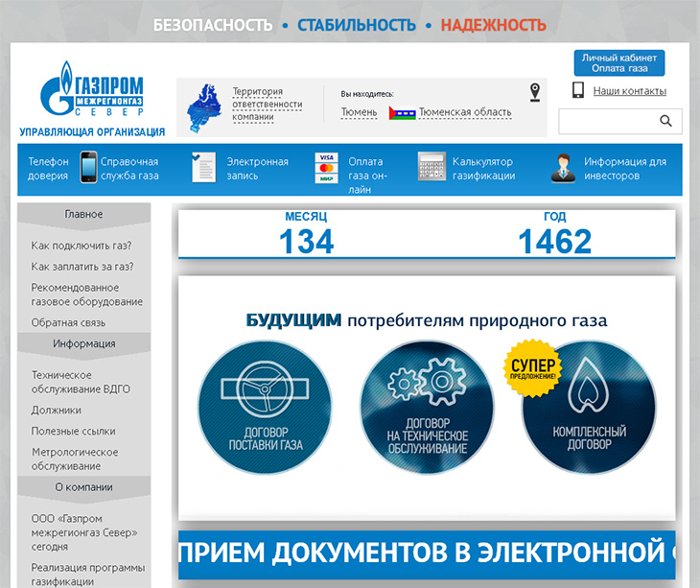Image resolution: width=700 pixels, height=588 pixels.
Task: Change the city Тюмень selector
Action: (359, 112)
